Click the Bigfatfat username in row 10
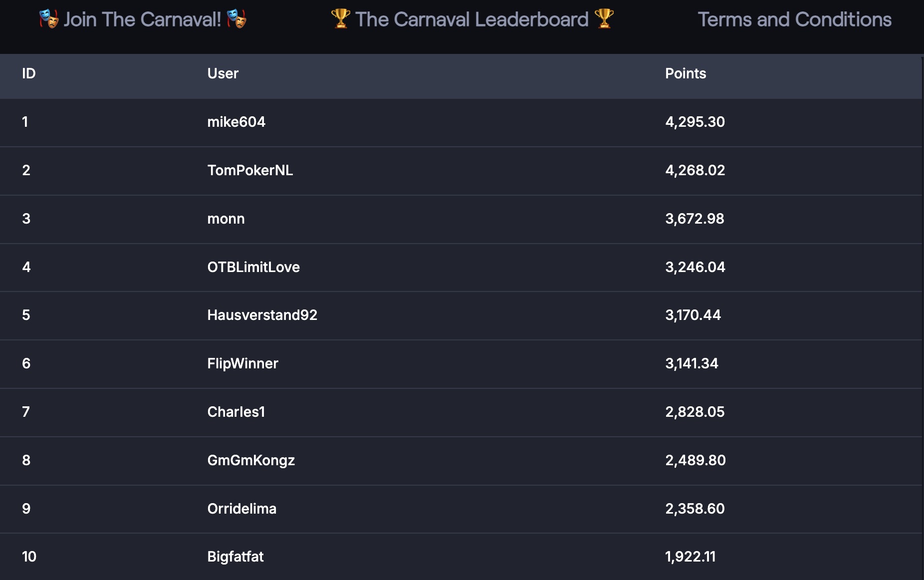 click(235, 557)
